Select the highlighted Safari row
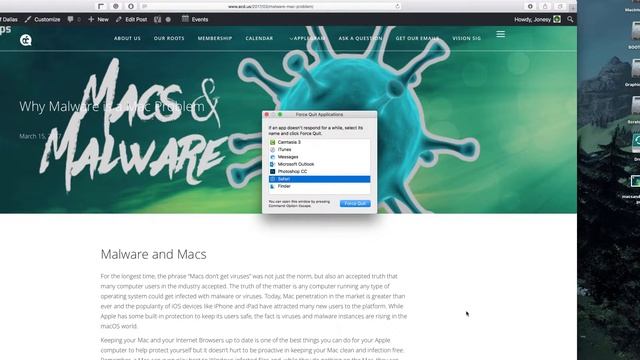This screenshot has height=360, width=640. (x=320, y=179)
